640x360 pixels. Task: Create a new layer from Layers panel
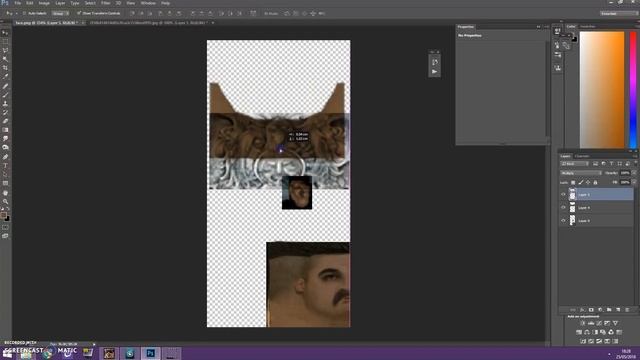click(618, 310)
